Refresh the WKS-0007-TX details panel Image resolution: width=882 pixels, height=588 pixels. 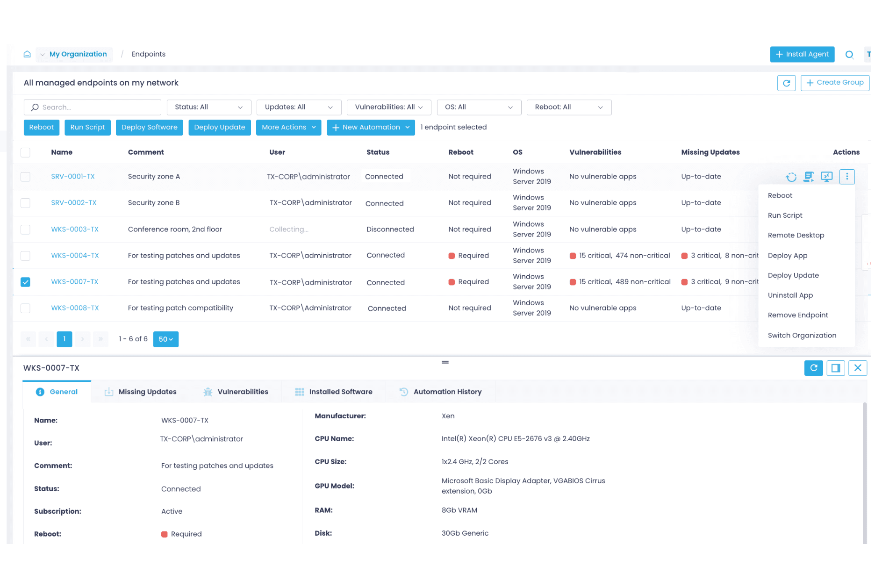click(x=813, y=368)
